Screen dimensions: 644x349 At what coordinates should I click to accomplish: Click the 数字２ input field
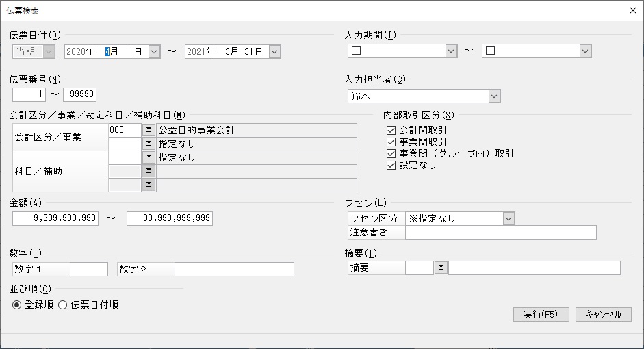(234, 270)
